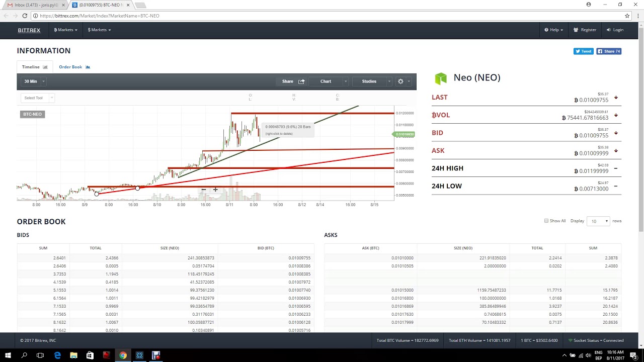Open the teal X app on the taskbar

point(139,355)
